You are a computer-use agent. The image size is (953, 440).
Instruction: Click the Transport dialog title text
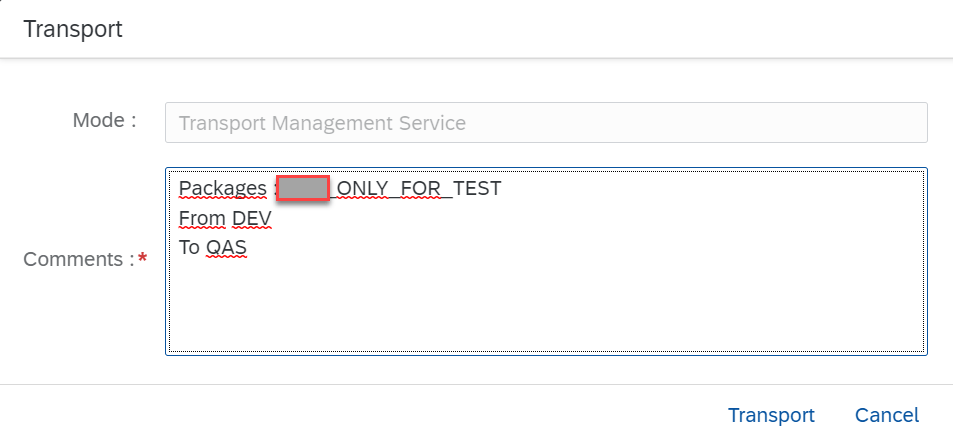(x=73, y=29)
